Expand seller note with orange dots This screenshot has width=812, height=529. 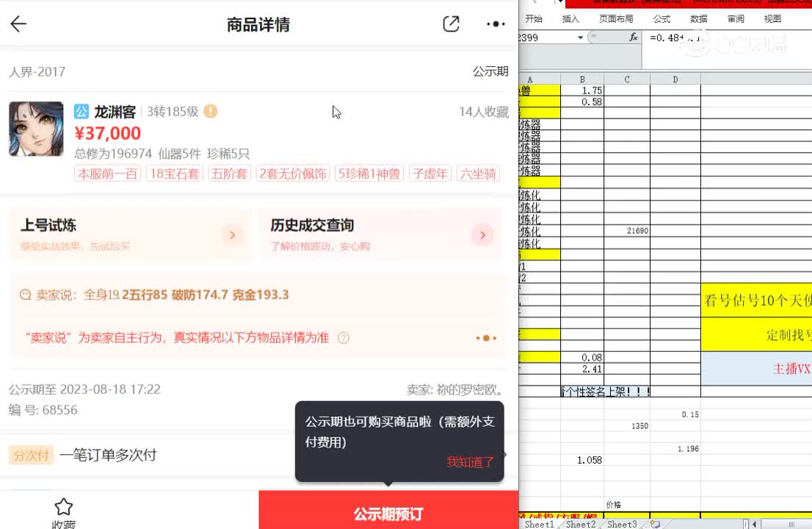486,338
